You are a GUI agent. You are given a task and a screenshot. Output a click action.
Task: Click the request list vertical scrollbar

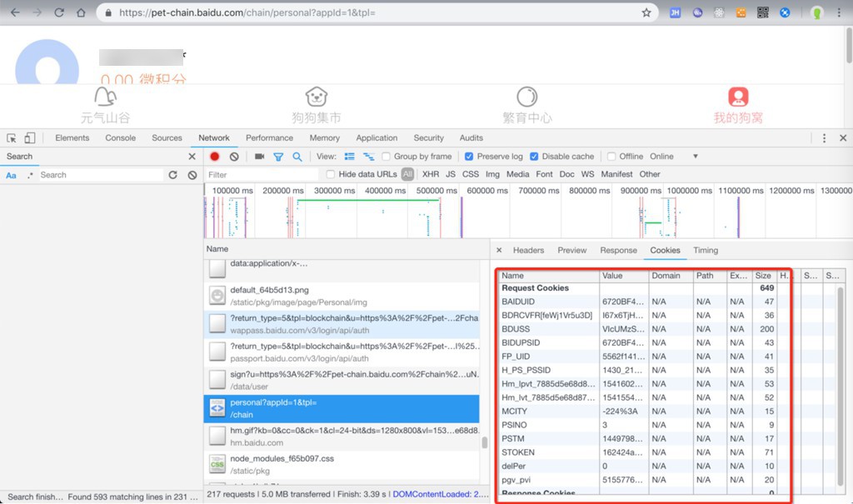(x=484, y=442)
